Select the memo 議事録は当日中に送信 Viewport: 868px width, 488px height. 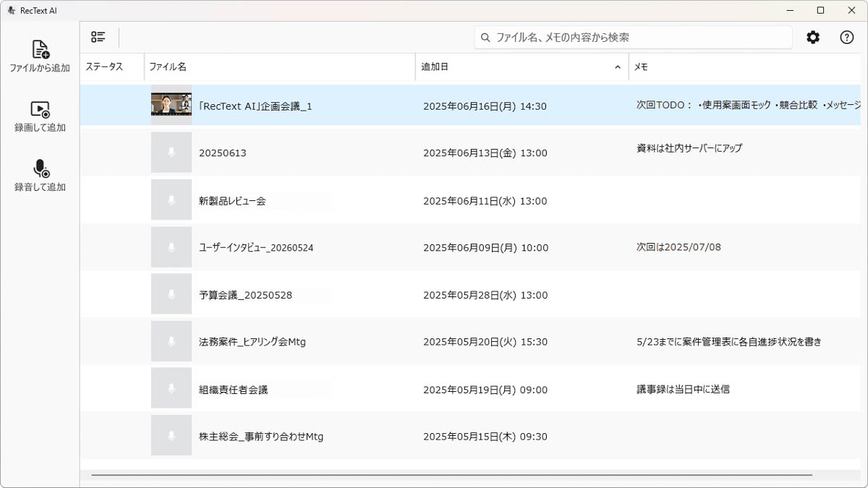click(683, 389)
